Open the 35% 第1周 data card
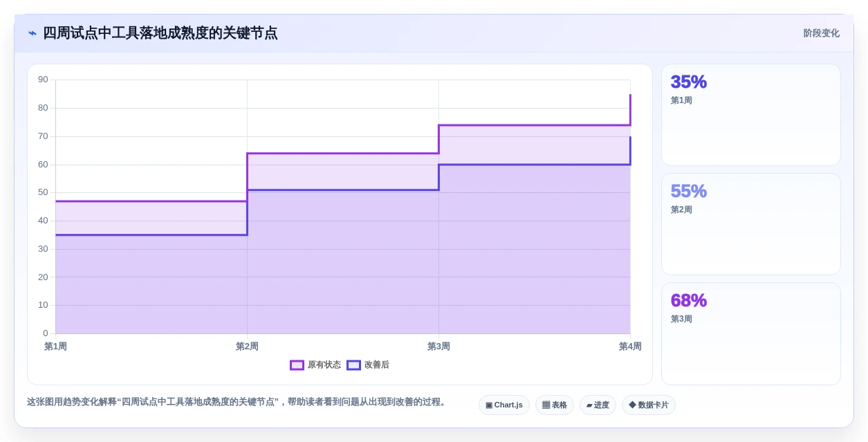 751,115
